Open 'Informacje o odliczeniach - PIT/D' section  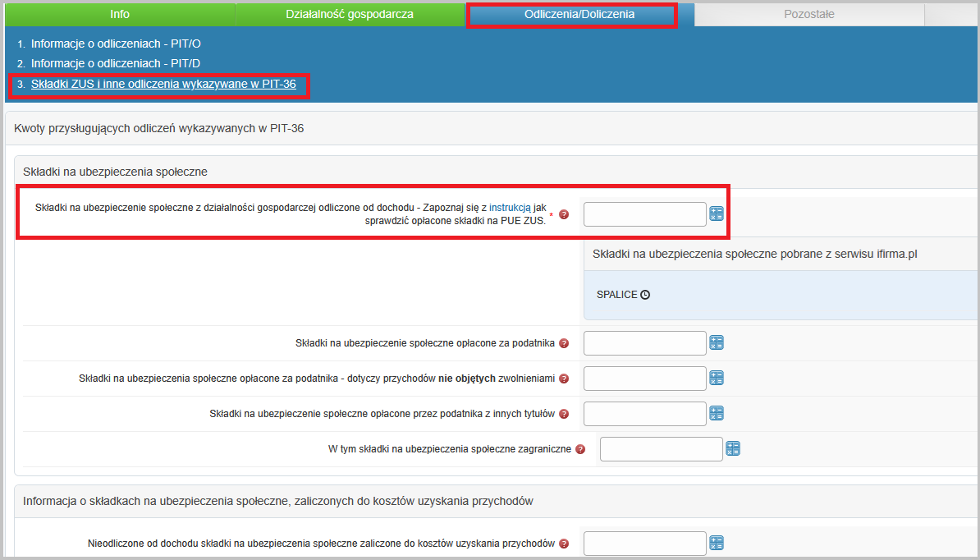click(x=116, y=63)
